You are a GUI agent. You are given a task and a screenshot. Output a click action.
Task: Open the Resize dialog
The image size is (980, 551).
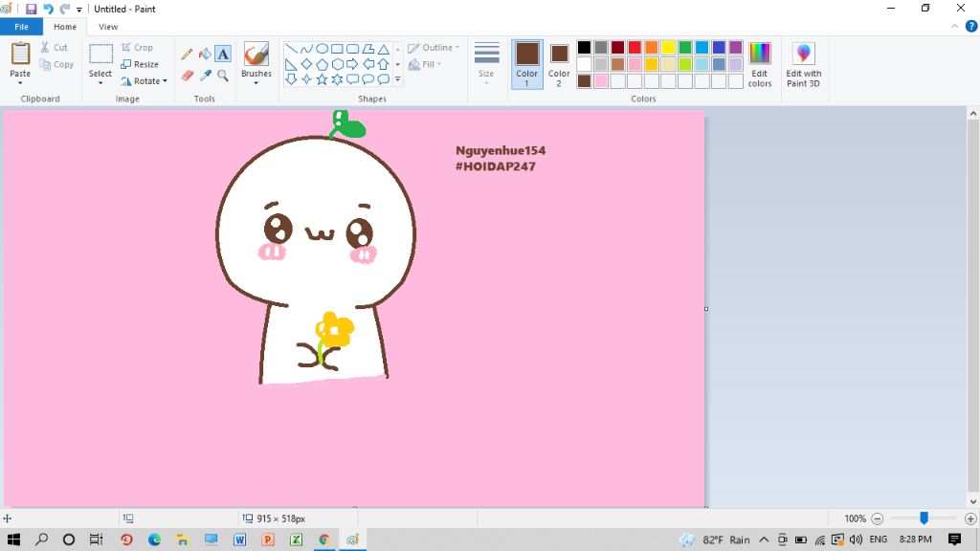tap(140, 64)
